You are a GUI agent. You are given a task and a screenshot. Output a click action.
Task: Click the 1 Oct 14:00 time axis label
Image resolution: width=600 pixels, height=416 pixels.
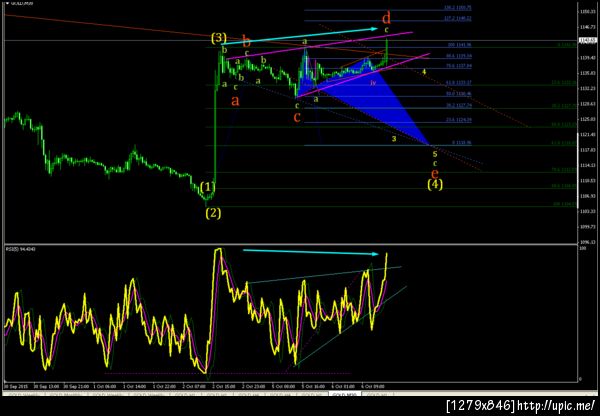click(134, 386)
